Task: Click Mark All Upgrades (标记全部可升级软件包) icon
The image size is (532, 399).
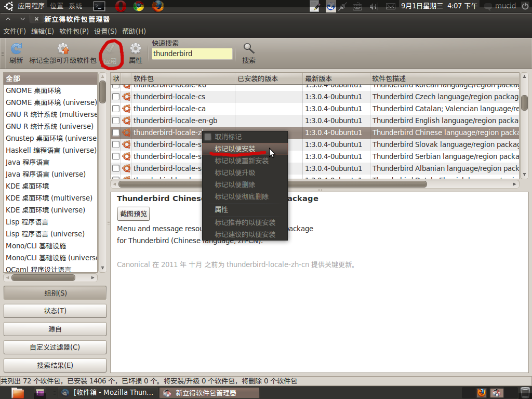Action: [x=63, y=49]
